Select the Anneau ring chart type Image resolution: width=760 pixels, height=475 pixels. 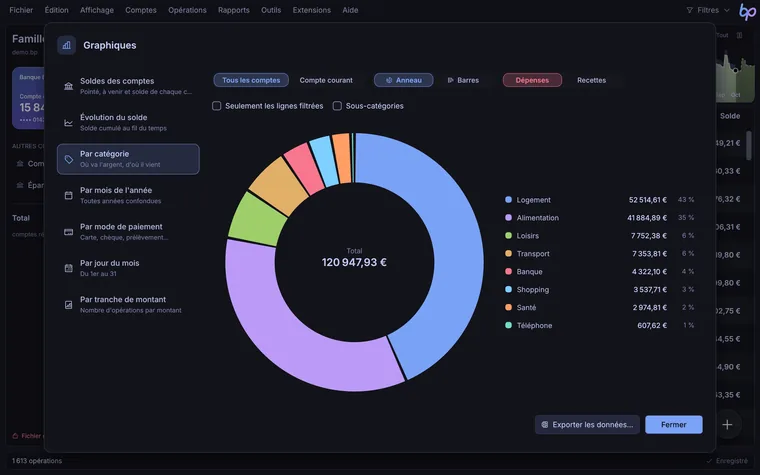pyautogui.click(x=403, y=80)
